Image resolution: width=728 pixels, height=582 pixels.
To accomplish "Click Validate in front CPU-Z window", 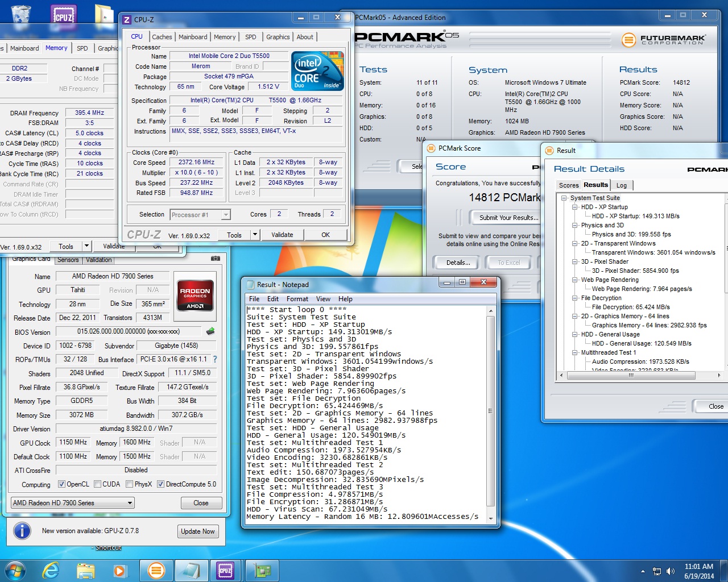I will (x=282, y=235).
